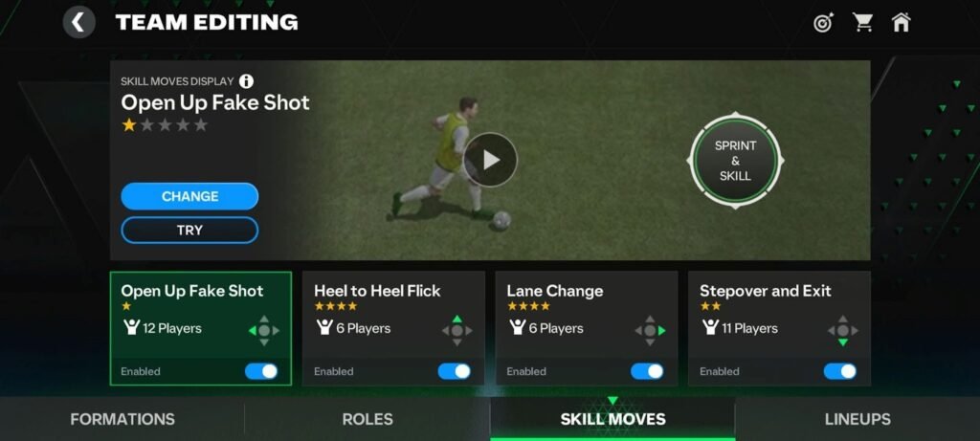Viewport: 980px width, 441px height.
Task: Disable the Heel to Heel Flick toggle
Action: tap(455, 372)
